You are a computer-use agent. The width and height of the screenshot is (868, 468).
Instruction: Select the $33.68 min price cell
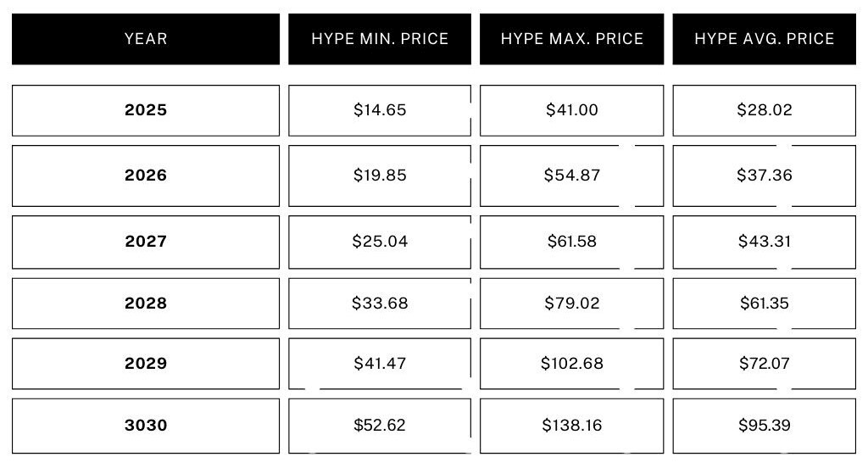click(380, 304)
